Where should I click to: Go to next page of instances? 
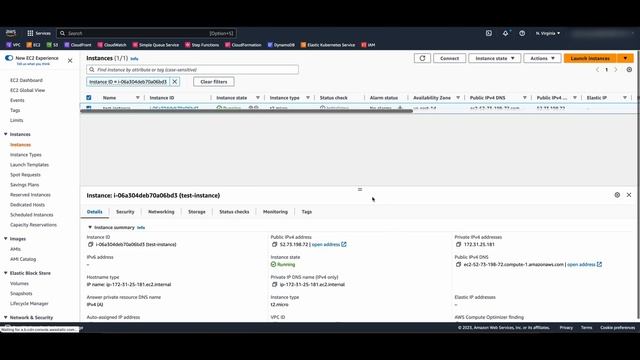click(x=616, y=70)
